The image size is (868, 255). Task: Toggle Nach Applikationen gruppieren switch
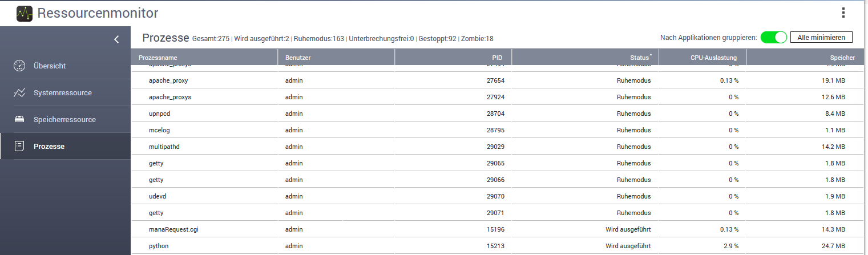(773, 37)
